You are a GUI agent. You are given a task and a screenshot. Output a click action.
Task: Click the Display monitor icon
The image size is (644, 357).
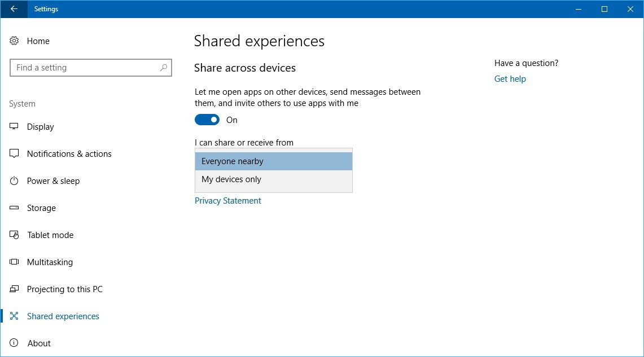pyautogui.click(x=15, y=127)
